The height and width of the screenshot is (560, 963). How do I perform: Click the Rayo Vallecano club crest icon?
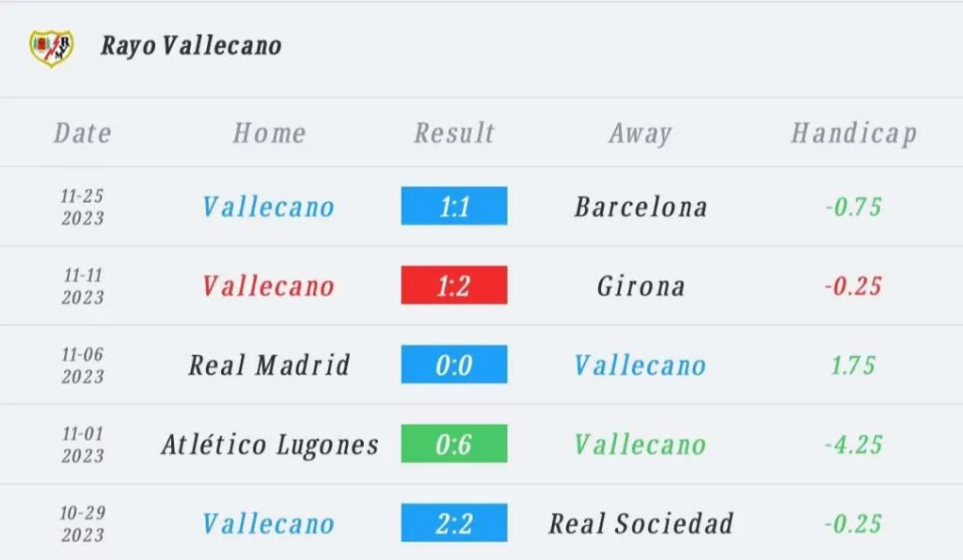52,47
